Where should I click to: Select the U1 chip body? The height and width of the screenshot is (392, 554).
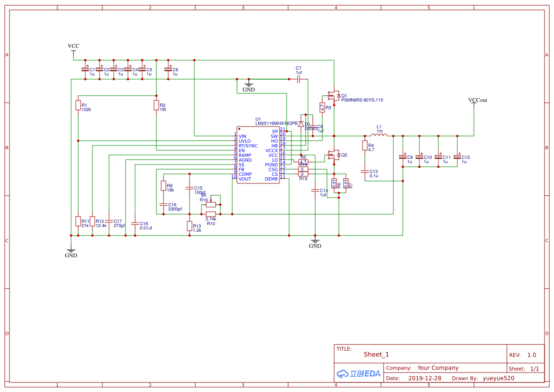click(258, 155)
